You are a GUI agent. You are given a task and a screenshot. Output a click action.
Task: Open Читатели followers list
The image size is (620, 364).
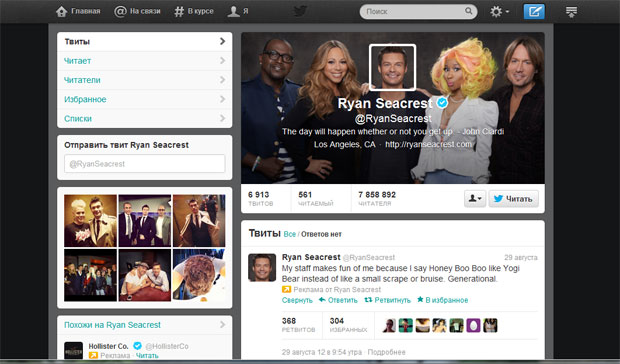pyautogui.click(x=144, y=80)
